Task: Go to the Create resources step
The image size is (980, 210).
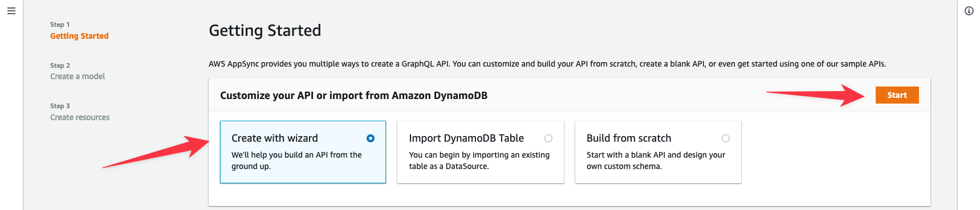Action: (80, 117)
